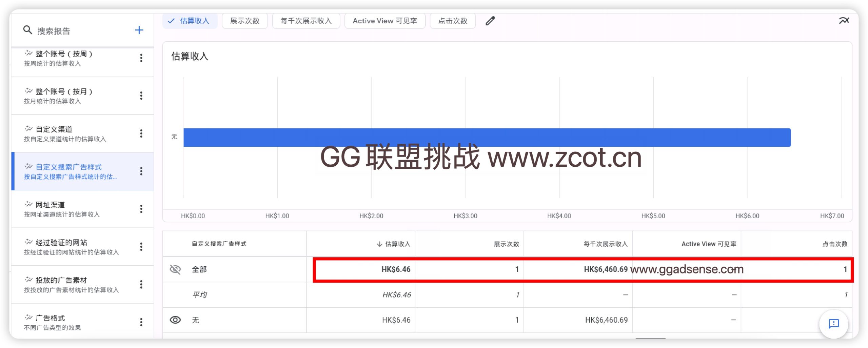
Task: Open more options for 经过验证的网站
Action: pyautogui.click(x=141, y=247)
